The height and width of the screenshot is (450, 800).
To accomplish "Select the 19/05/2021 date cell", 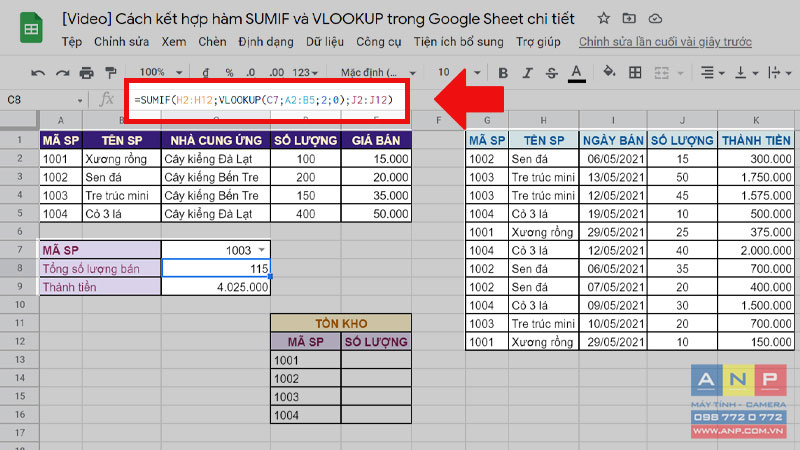I will [613, 213].
